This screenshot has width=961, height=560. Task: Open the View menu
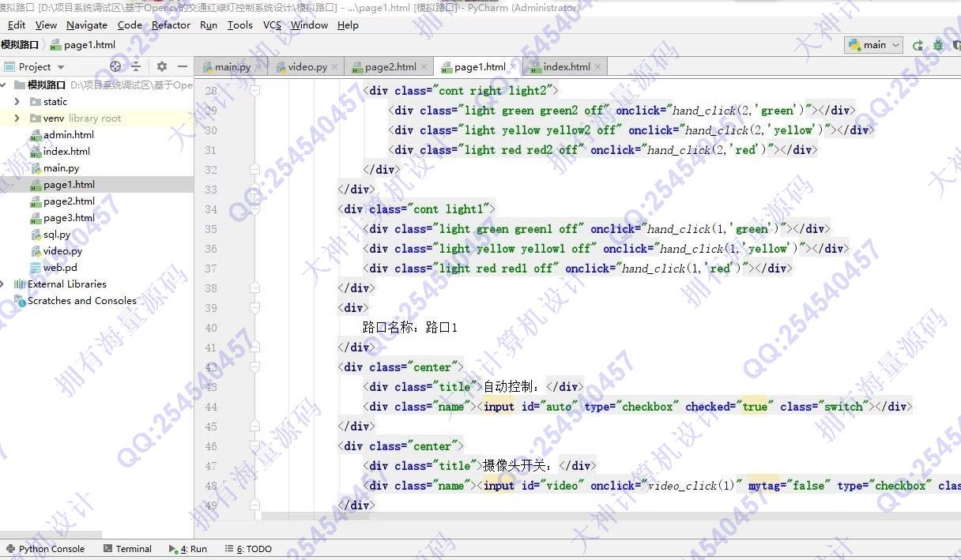[x=46, y=25]
